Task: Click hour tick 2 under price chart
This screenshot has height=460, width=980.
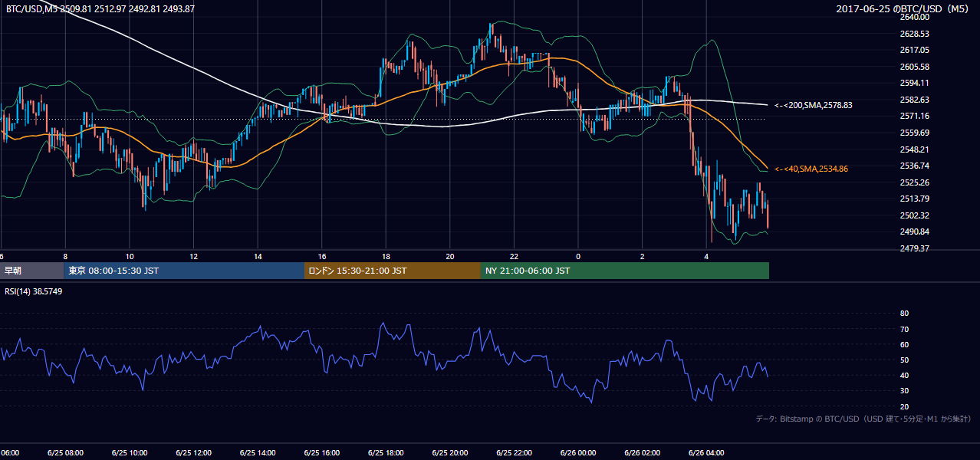Action: point(642,256)
